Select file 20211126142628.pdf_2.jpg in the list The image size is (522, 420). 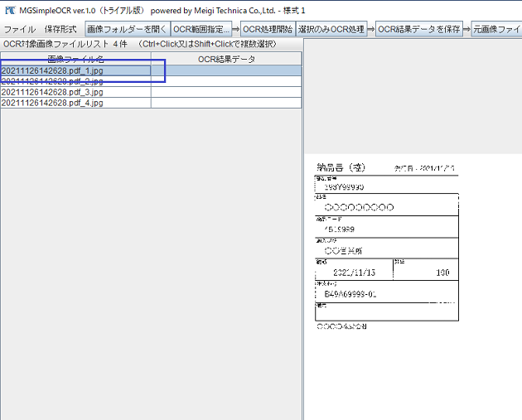(52, 82)
